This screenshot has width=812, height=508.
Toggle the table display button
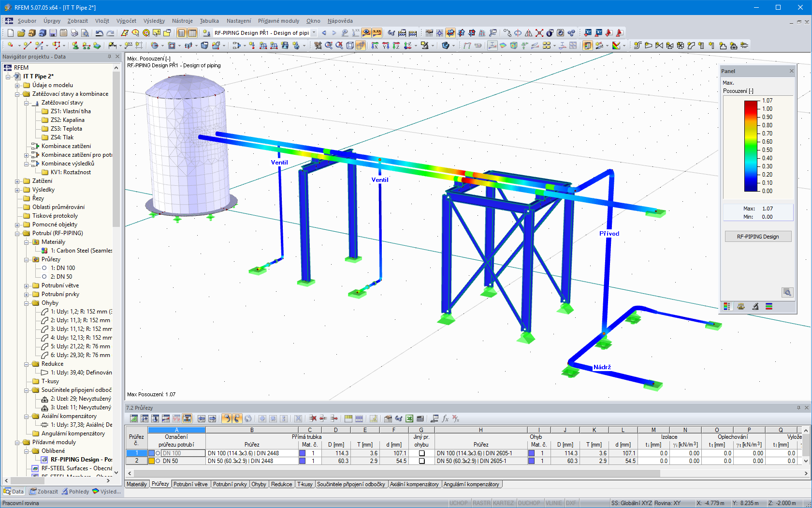click(x=192, y=33)
